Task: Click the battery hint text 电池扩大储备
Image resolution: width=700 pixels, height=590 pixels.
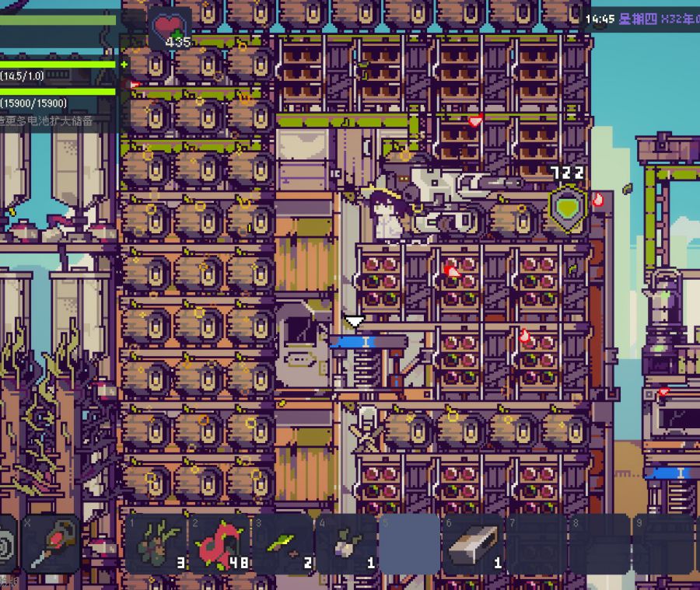Action: tap(61, 120)
